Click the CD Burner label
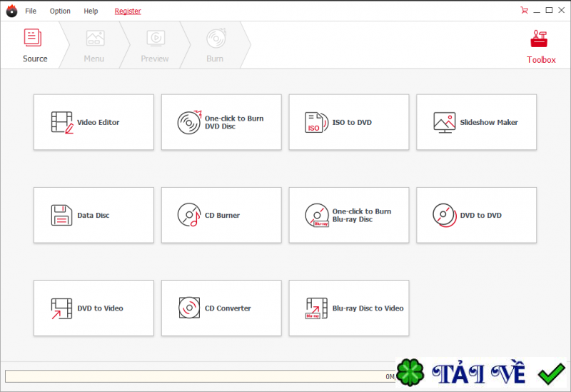This screenshot has width=571, height=392. (222, 216)
